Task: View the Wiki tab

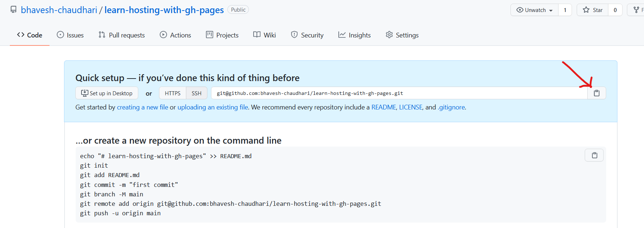Action: (265, 35)
